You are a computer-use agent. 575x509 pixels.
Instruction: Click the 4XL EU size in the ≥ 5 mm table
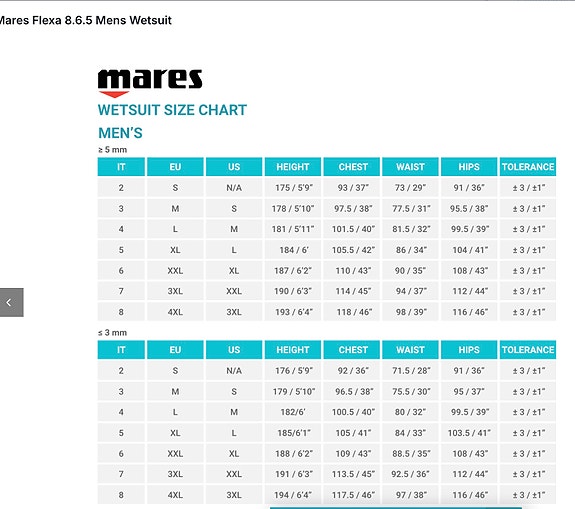pos(175,312)
